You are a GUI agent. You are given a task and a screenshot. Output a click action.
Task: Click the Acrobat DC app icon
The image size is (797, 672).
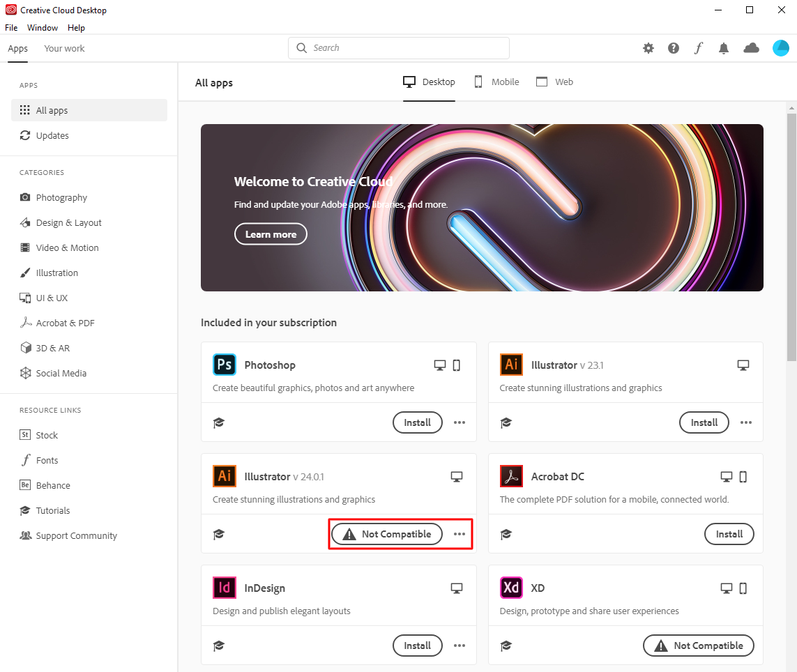511,476
